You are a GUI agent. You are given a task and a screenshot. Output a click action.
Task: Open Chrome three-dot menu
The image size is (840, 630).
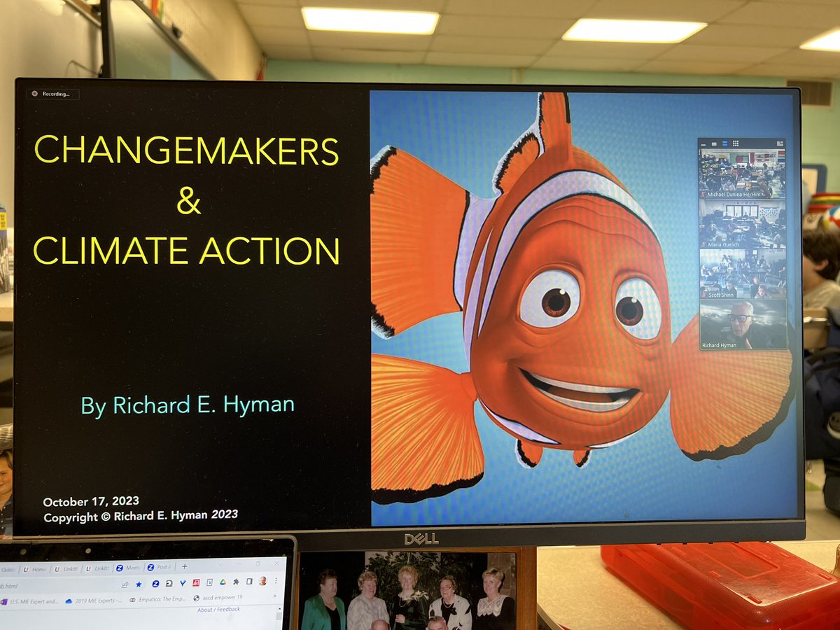[276, 580]
